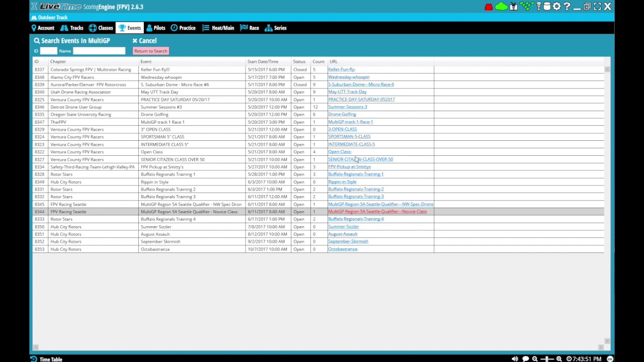Screen dimensions: 644x362
Task: Open the Series tab
Action: 276,28
